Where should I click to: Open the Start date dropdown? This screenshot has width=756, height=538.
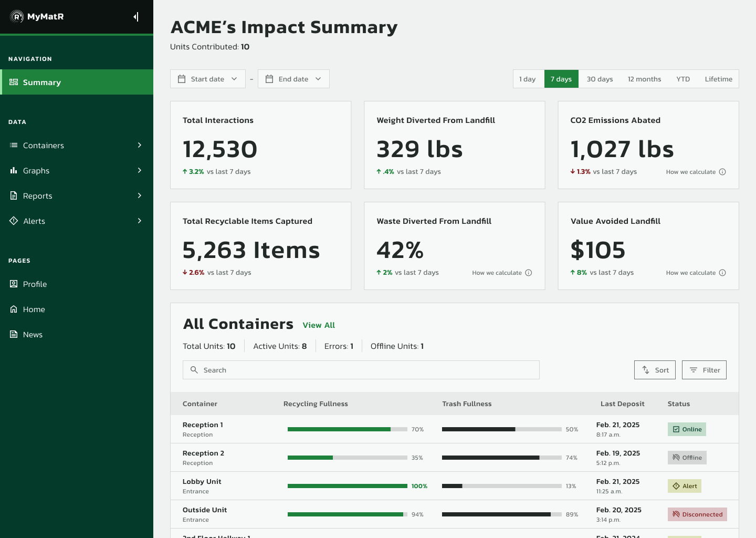tap(208, 79)
